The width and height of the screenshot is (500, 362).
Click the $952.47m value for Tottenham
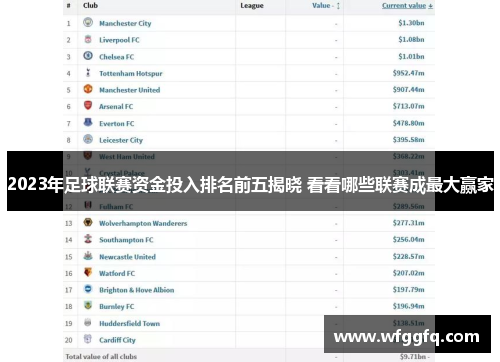[x=408, y=73]
